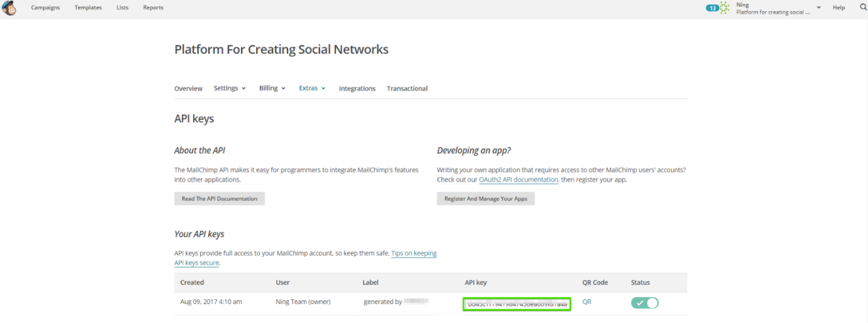Open the Extras dropdown menu
The width and height of the screenshot is (868, 323).
pyautogui.click(x=312, y=89)
